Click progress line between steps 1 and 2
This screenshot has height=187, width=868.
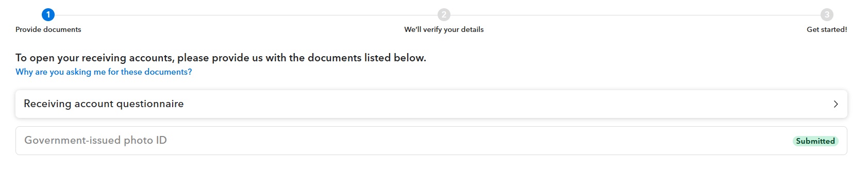tap(246, 15)
